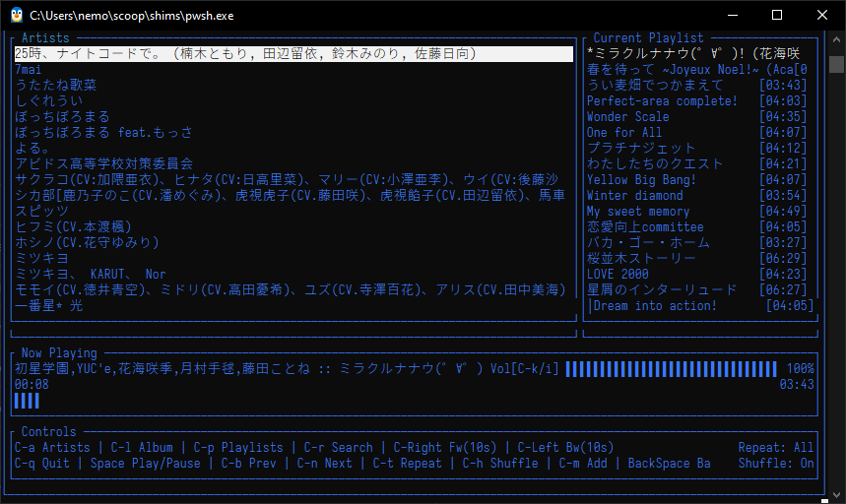The height and width of the screenshot is (504, 846).
Task: Select artist うたたね歌菜
Action: pos(55,86)
